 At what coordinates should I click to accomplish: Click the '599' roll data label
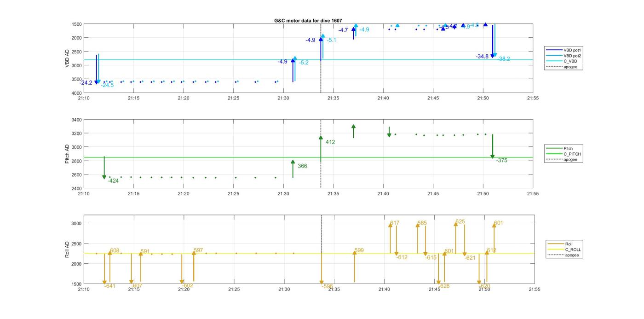tap(359, 250)
